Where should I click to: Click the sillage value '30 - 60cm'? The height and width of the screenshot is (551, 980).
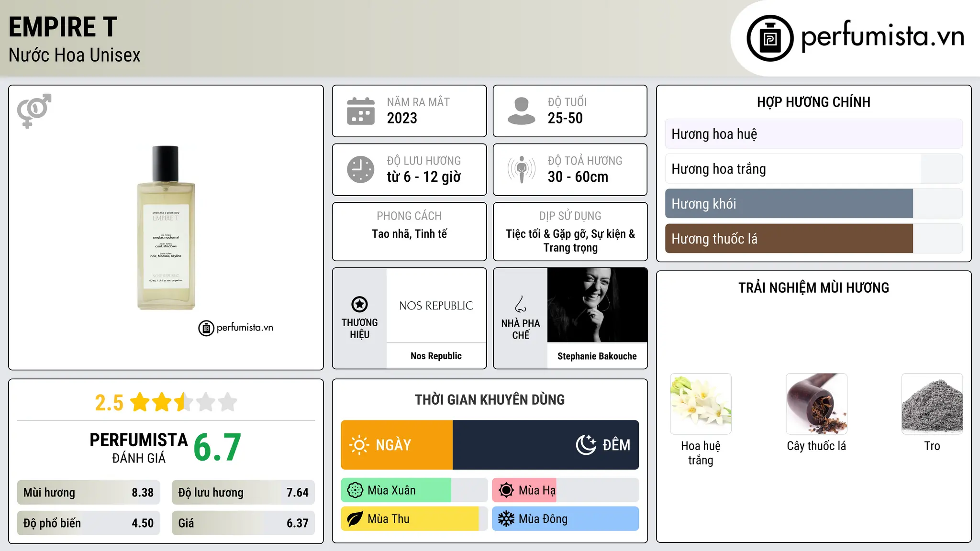(578, 177)
